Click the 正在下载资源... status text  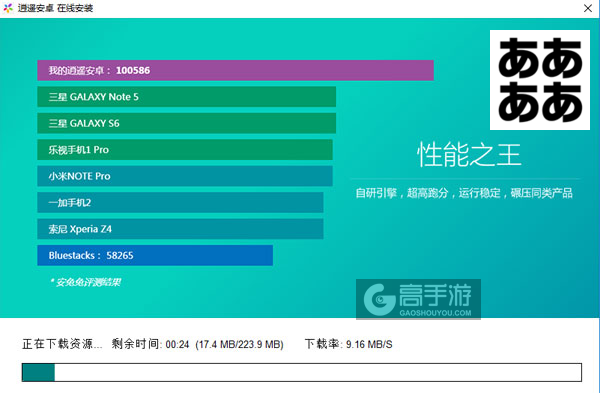62,344
